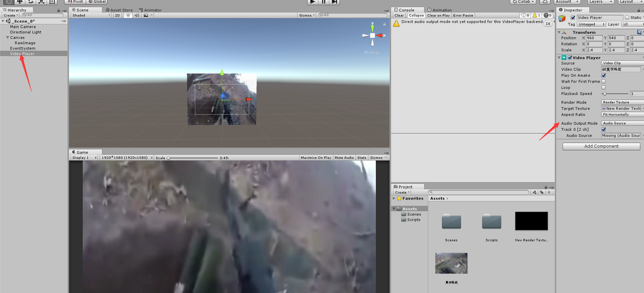
Task: Open the Shaded draw mode dropdown
Action: point(91,15)
